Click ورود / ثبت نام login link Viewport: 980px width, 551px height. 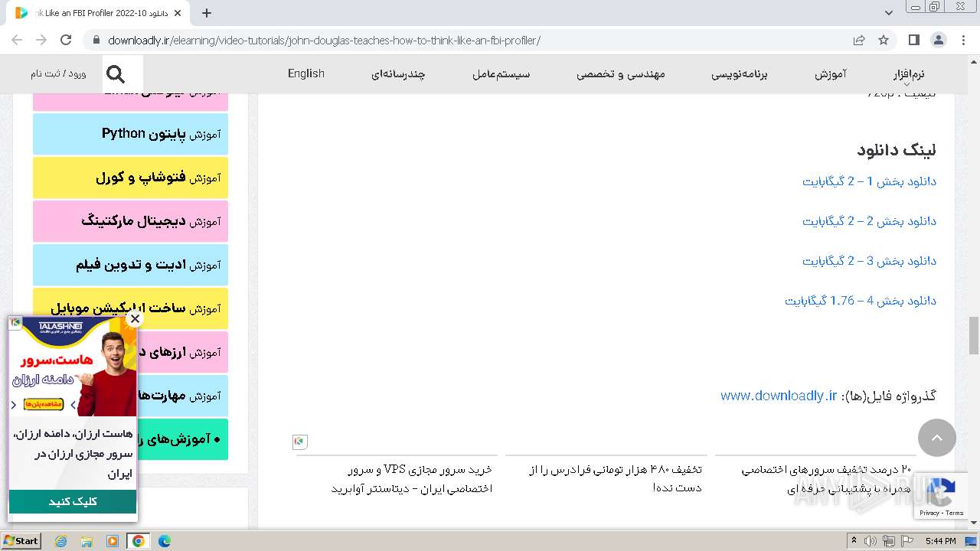58,73
